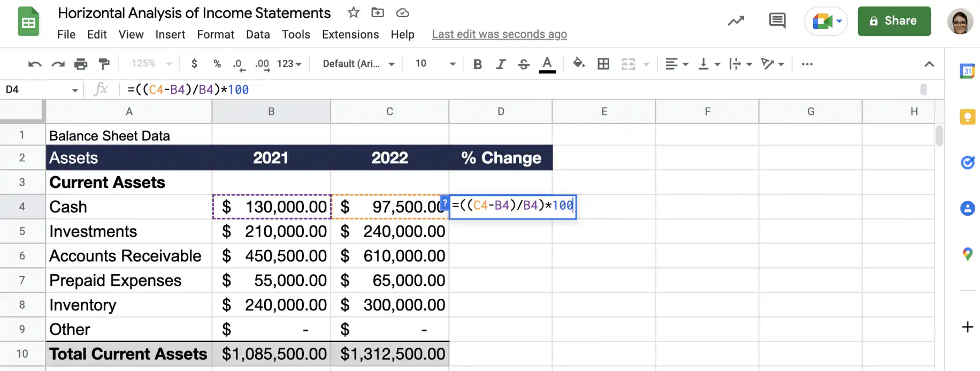Screen dimensions: 980x371
Task: Select the Total Current Assets cell
Action: (x=128, y=354)
